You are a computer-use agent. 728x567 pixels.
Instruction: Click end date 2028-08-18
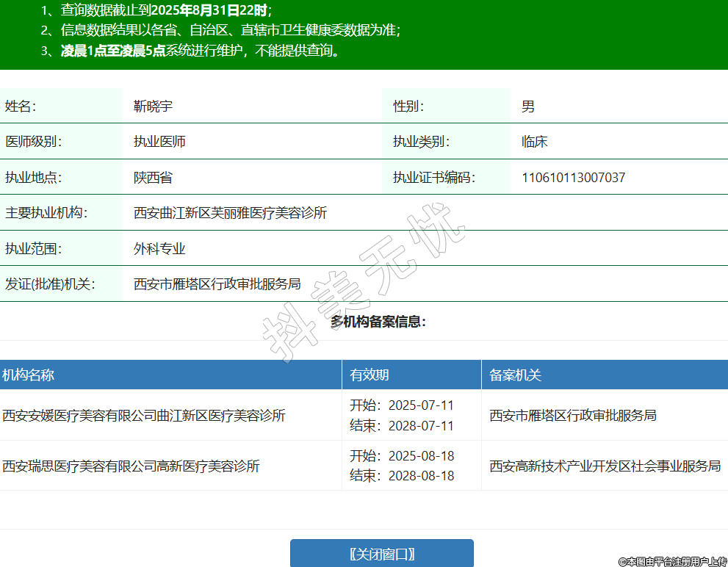pos(421,476)
